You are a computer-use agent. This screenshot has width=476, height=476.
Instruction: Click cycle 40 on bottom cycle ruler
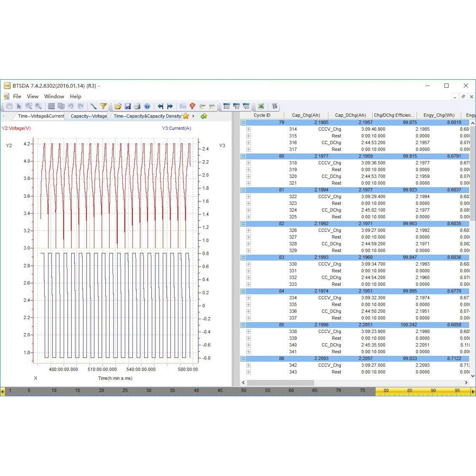point(196,390)
